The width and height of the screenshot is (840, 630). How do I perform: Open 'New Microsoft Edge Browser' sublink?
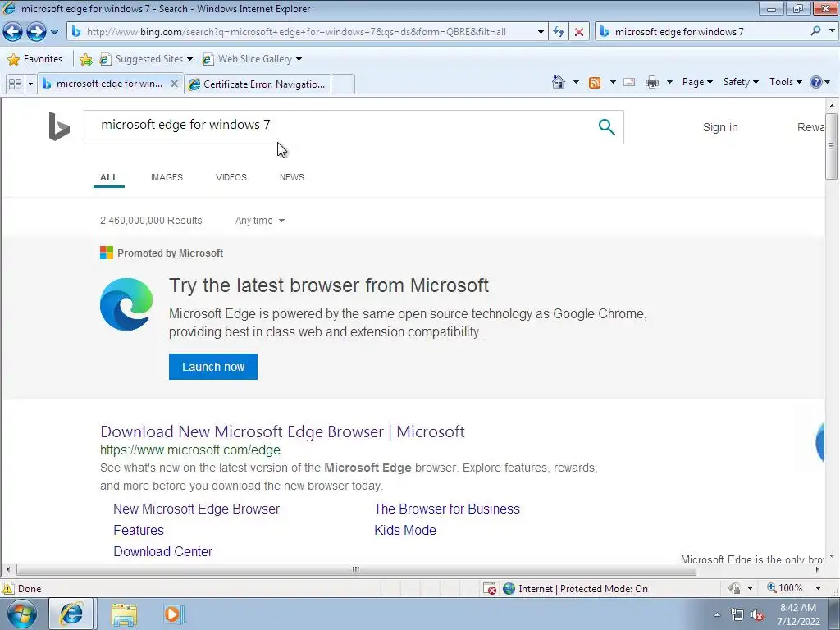(x=197, y=509)
